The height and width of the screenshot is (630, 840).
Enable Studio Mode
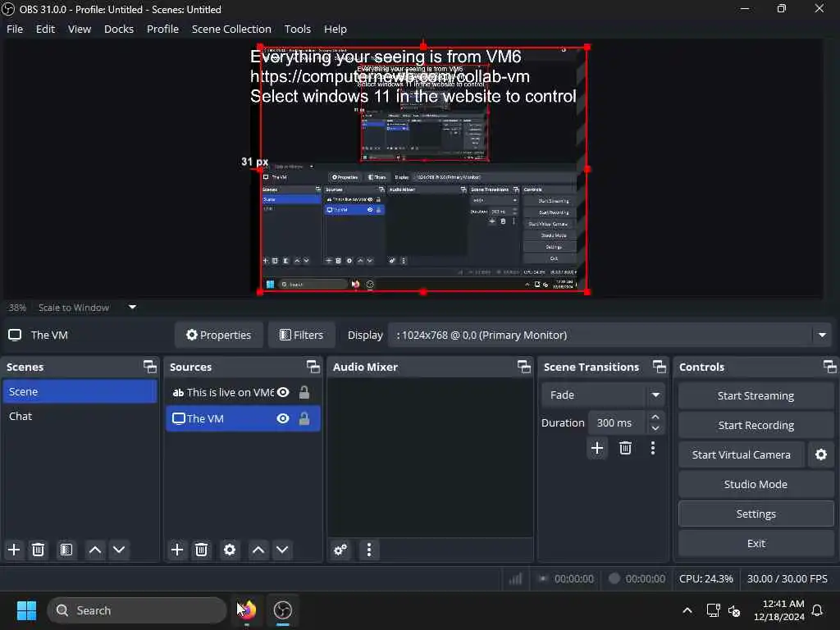coord(756,484)
